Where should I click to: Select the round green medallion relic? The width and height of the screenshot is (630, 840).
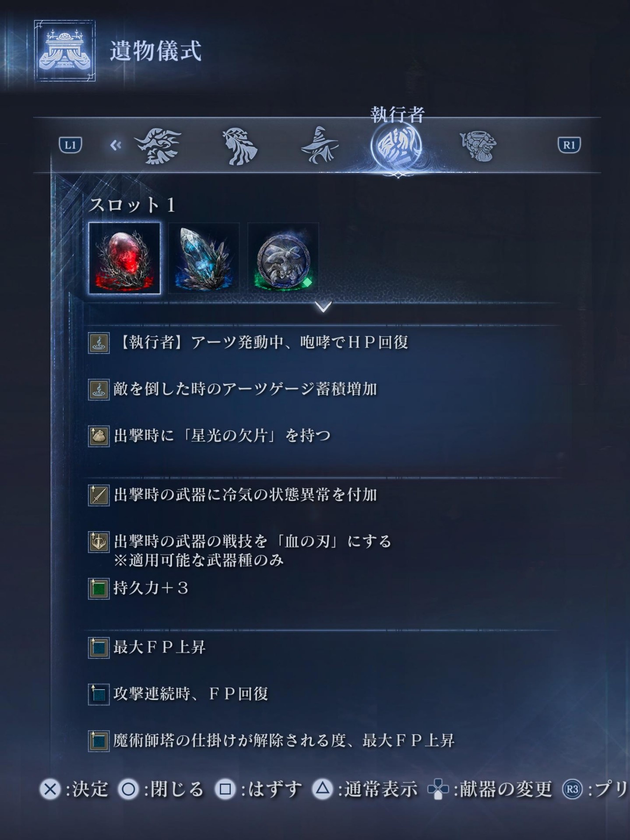coord(283,258)
